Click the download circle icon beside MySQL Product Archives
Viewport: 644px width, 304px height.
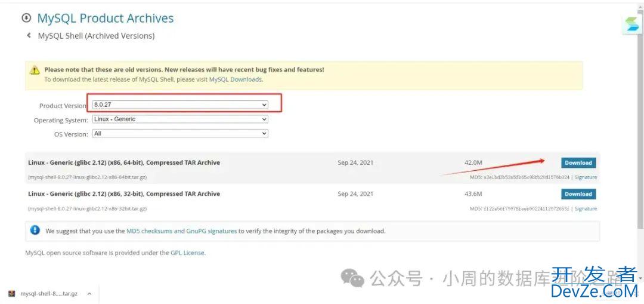[26, 18]
